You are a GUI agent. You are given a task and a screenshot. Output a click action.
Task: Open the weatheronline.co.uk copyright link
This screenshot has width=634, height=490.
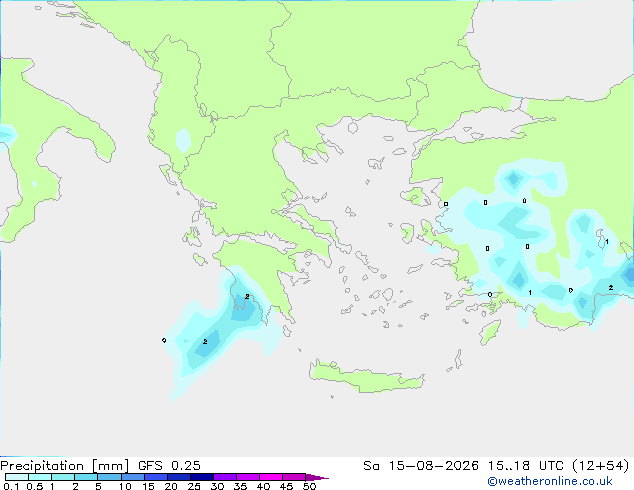click(550, 481)
